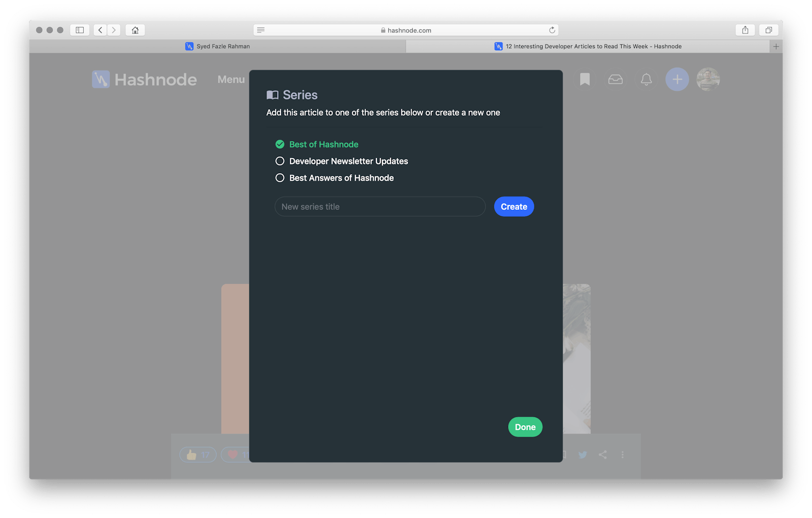Open the three-dot more options icon
Screen dimensions: 812x518
coord(622,455)
